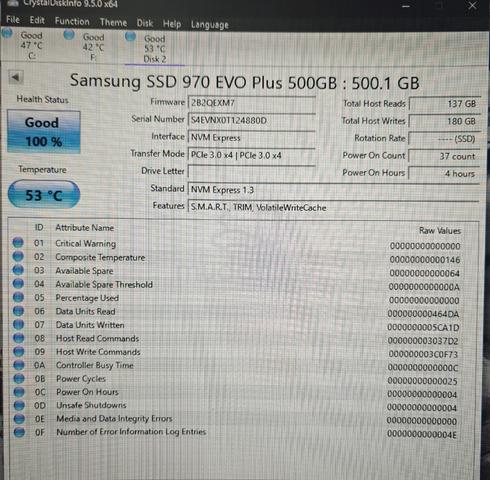
Task: Click the status icon for Critical Warning
Action: [18, 243]
